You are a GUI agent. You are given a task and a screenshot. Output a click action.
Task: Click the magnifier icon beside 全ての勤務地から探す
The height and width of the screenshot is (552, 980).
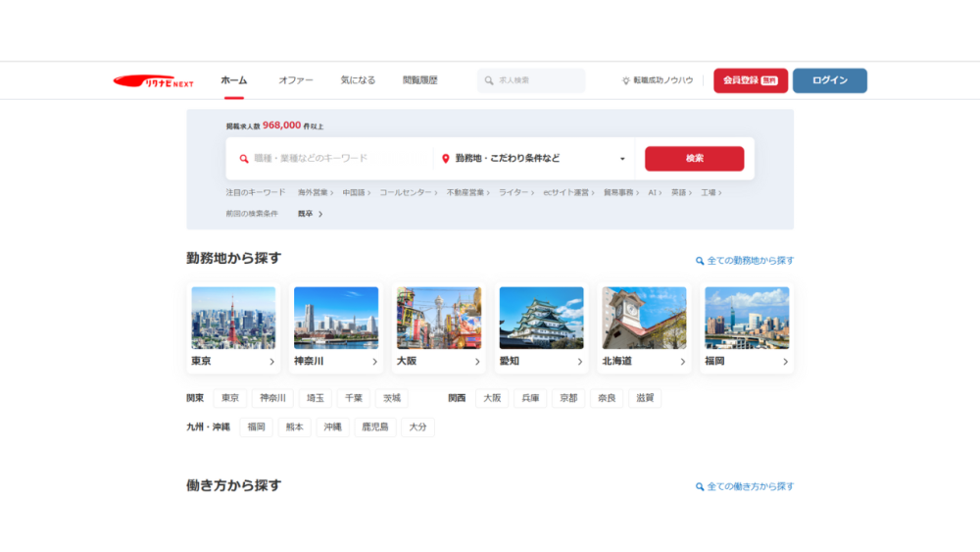700,261
